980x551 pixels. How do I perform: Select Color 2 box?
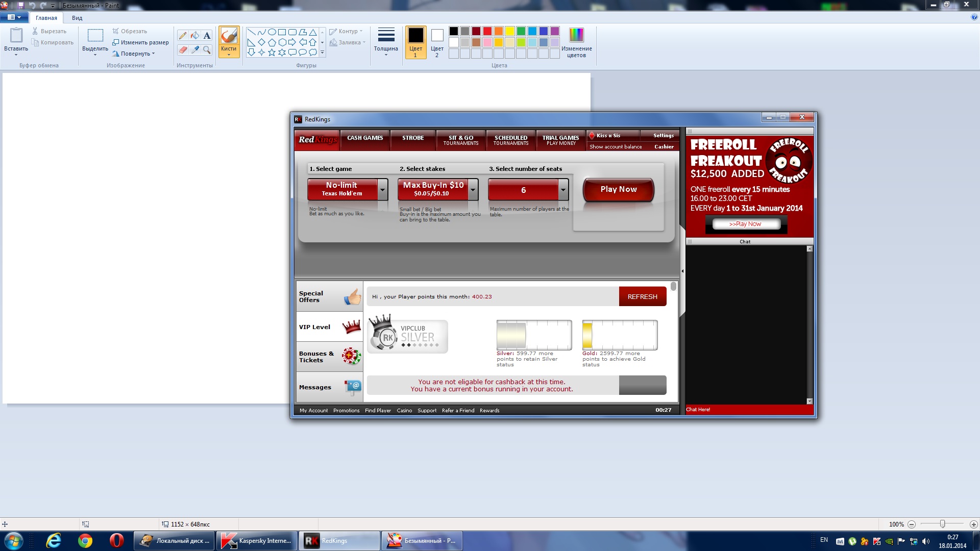point(437,42)
